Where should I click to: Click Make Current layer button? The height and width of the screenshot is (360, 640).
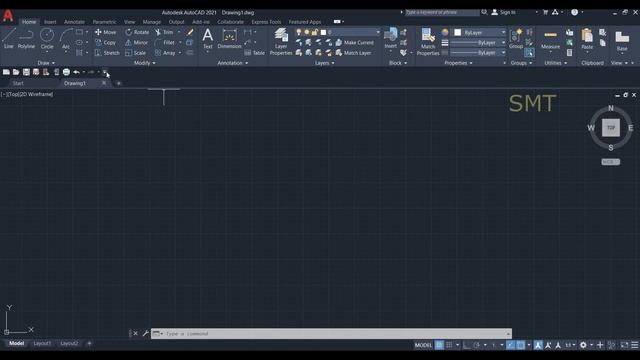click(355, 42)
